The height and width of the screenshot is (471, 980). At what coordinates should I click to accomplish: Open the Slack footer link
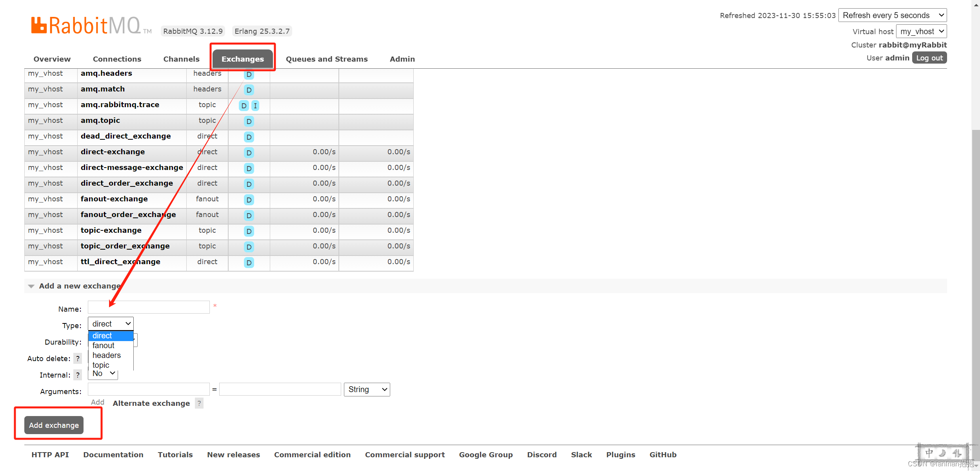(x=582, y=455)
